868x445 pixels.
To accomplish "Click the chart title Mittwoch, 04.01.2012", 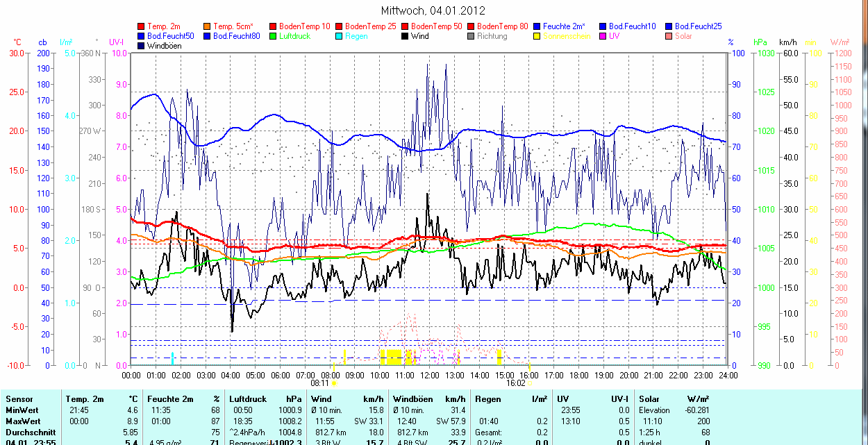I will 433,10.
